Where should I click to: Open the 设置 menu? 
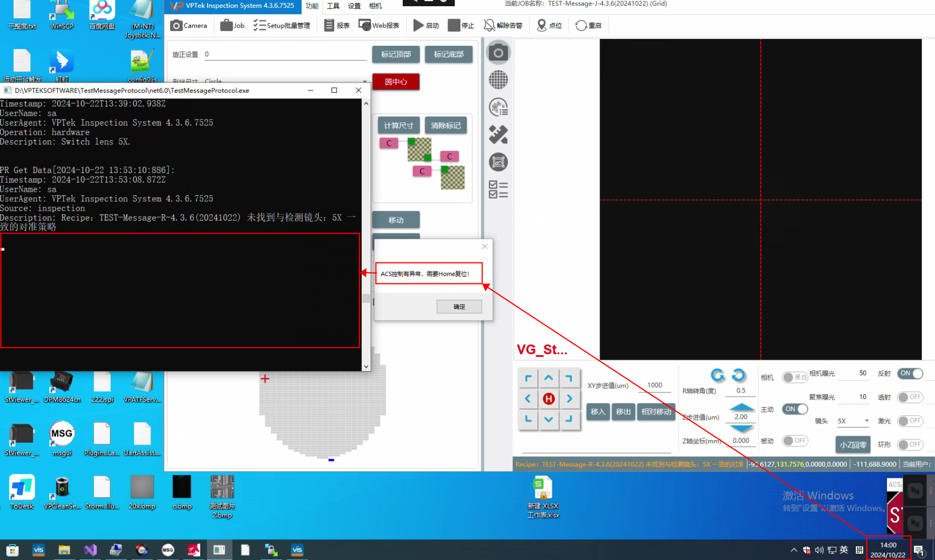click(x=354, y=6)
